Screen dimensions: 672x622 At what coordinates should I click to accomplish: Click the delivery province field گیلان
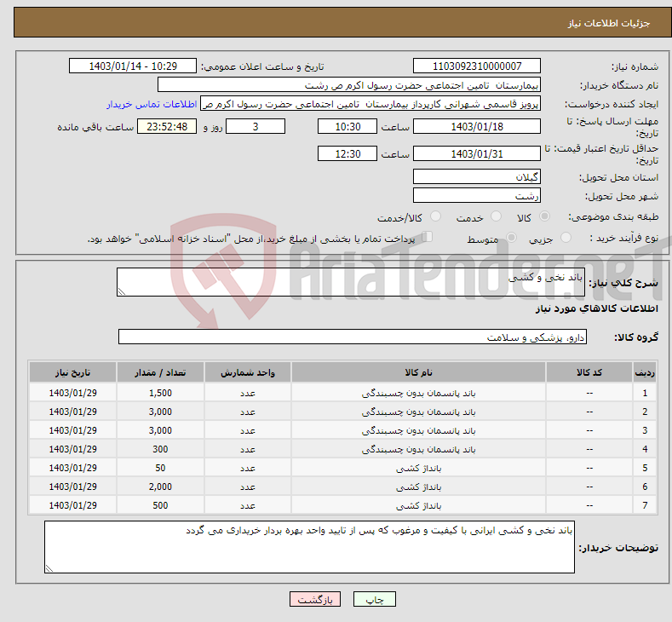click(x=477, y=176)
